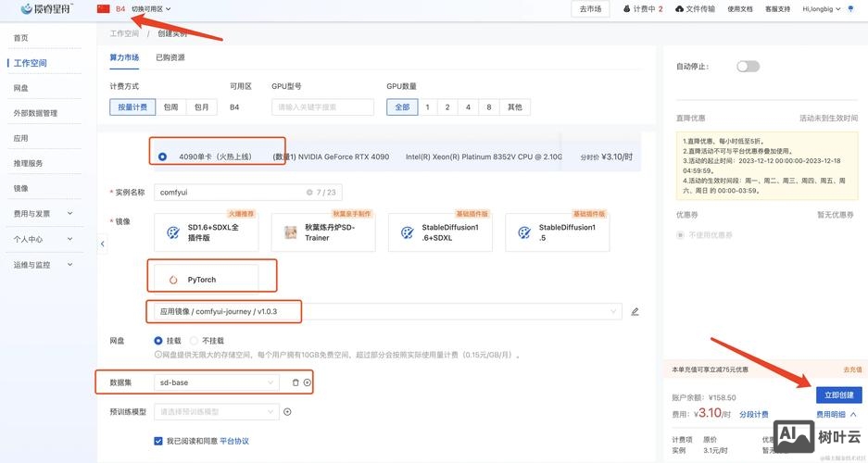The width and height of the screenshot is (868, 463).
Task: Select the 不使用优惠券 radio option
Action: [680, 235]
